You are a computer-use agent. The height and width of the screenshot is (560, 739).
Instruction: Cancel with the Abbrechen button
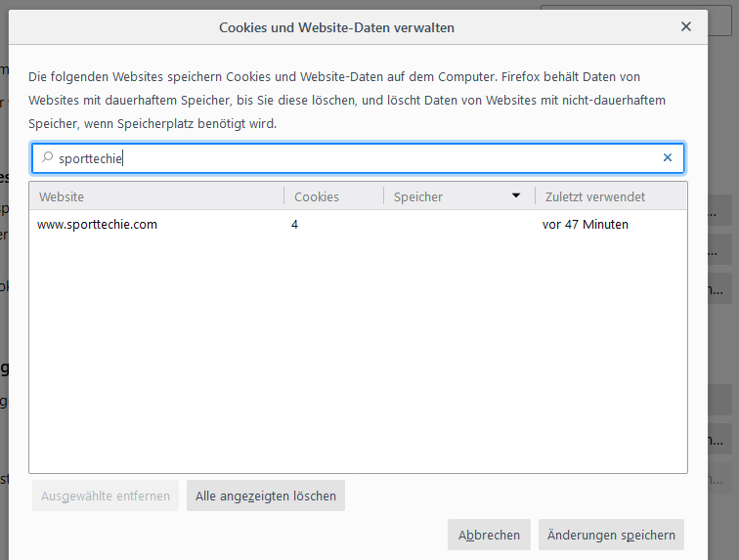pos(490,535)
